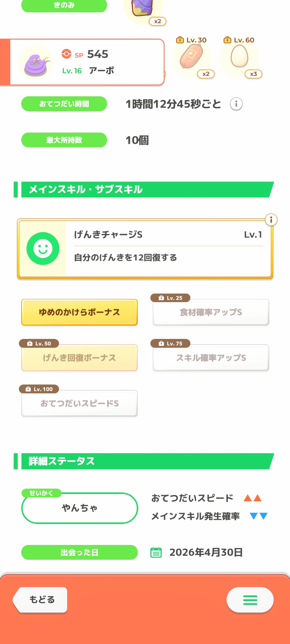
Task: Select the Lv.30 sausage ingredient icon
Action: coord(191,57)
